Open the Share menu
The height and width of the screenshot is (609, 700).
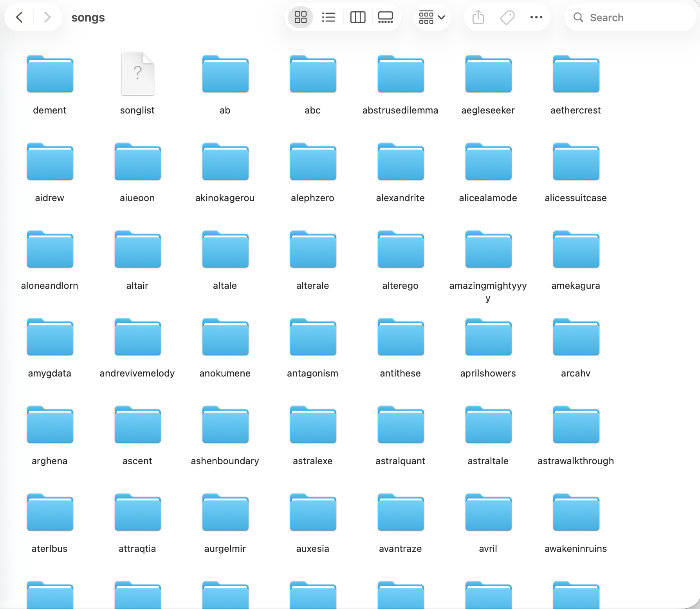tap(478, 17)
